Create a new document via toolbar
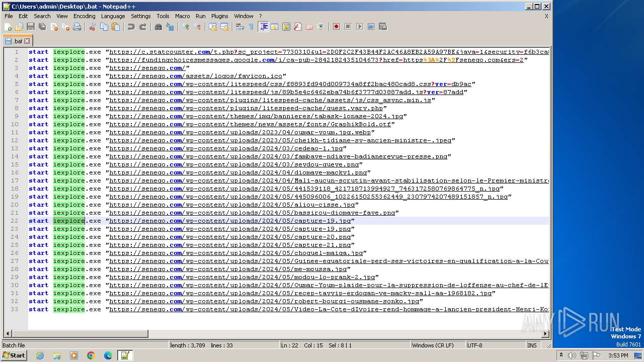The image size is (644, 362). pyautogui.click(x=8, y=27)
